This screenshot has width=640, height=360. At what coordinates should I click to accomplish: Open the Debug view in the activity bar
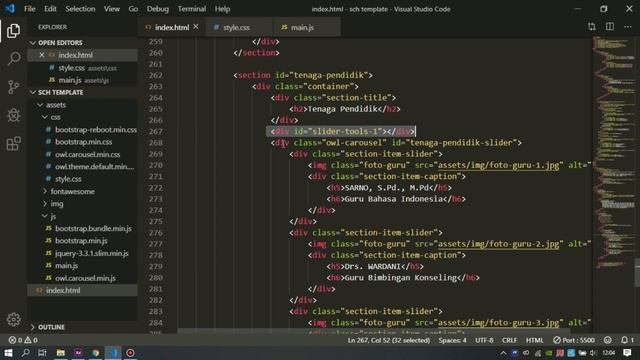point(13,115)
